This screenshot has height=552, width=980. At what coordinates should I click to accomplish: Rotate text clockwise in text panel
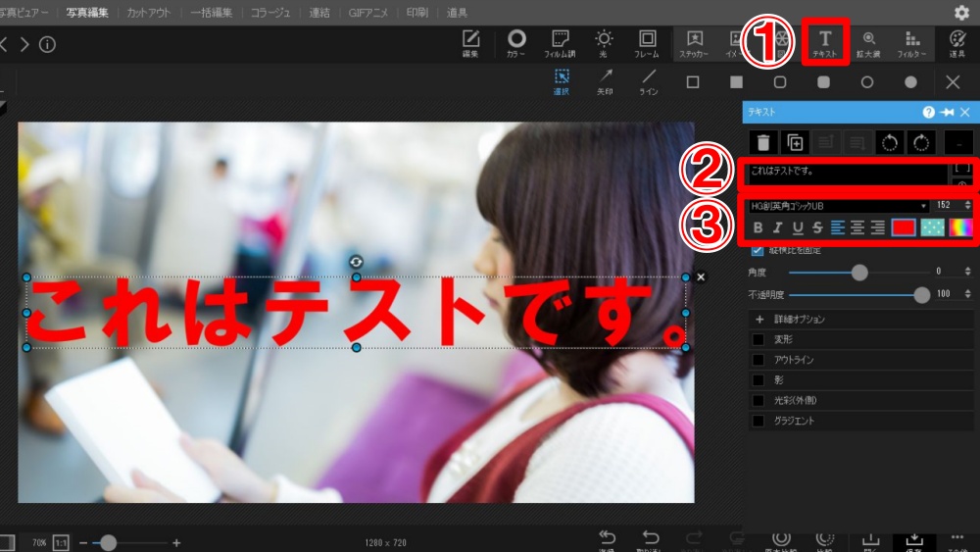(921, 142)
